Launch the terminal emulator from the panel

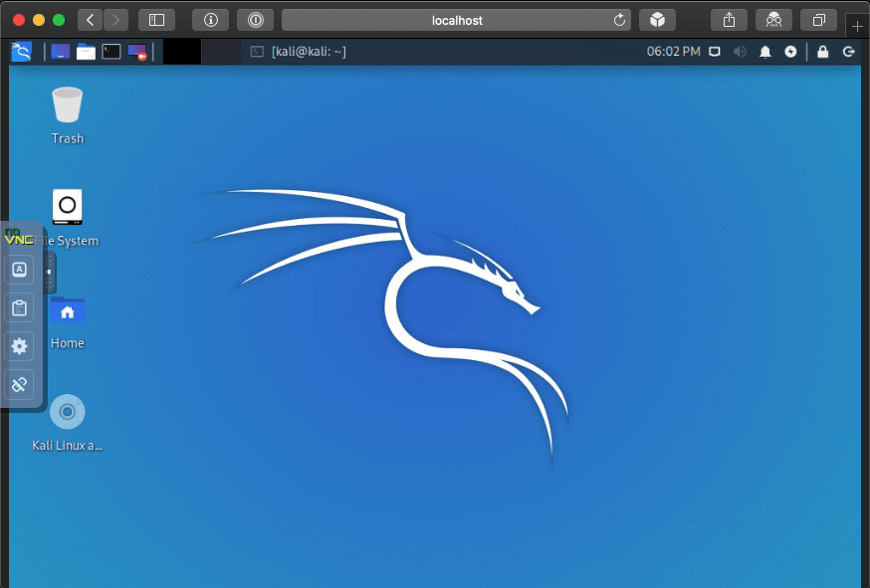(x=111, y=52)
